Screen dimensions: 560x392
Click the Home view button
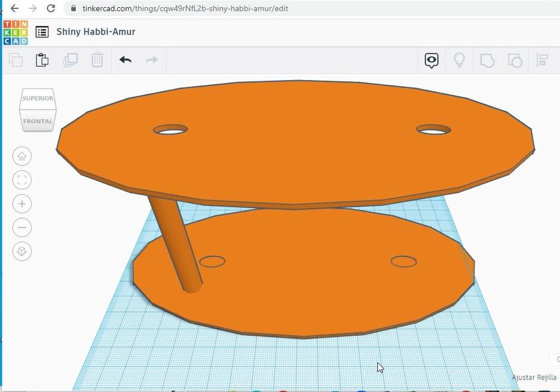click(x=22, y=156)
